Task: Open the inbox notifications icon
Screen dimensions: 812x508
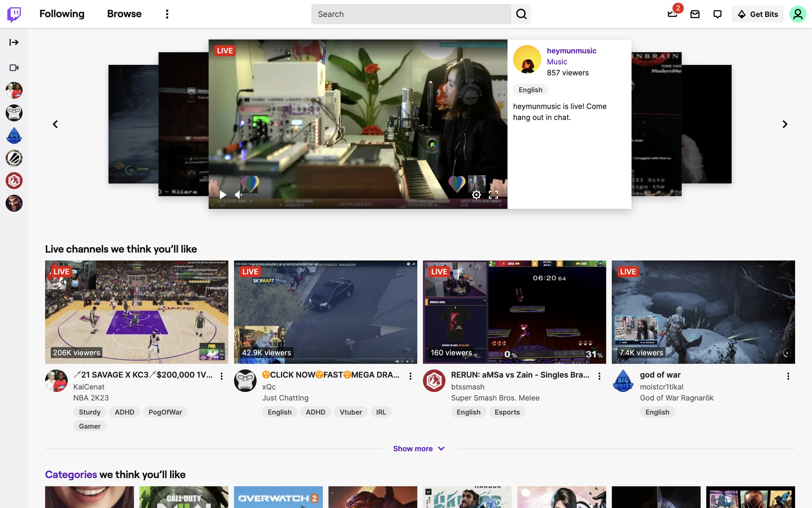Action: (695, 14)
